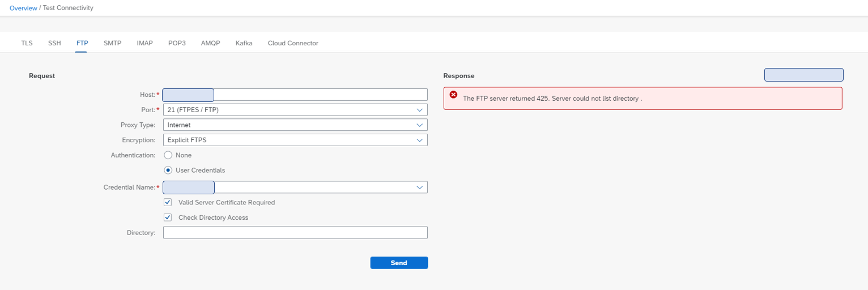868x290 pixels.
Task: Select the User Credentials radio button
Action: tap(168, 170)
